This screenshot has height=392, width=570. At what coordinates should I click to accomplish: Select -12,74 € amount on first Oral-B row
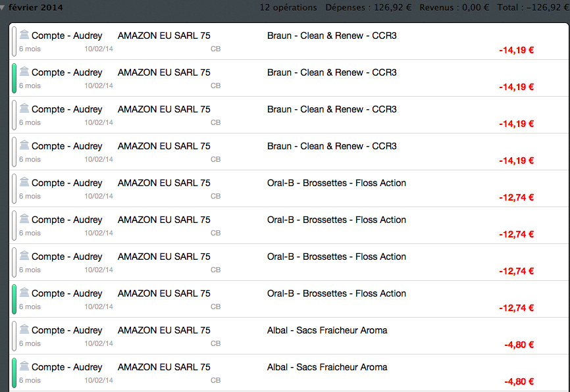click(x=516, y=197)
